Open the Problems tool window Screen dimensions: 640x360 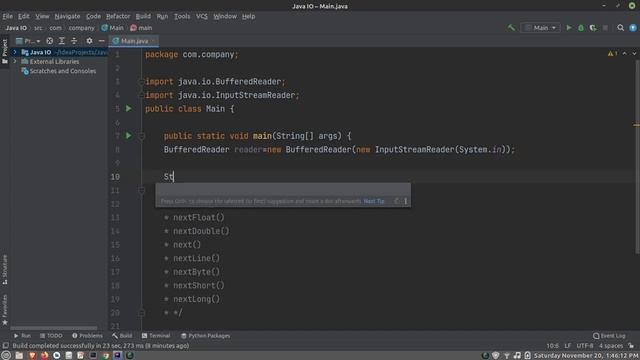point(87,336)
